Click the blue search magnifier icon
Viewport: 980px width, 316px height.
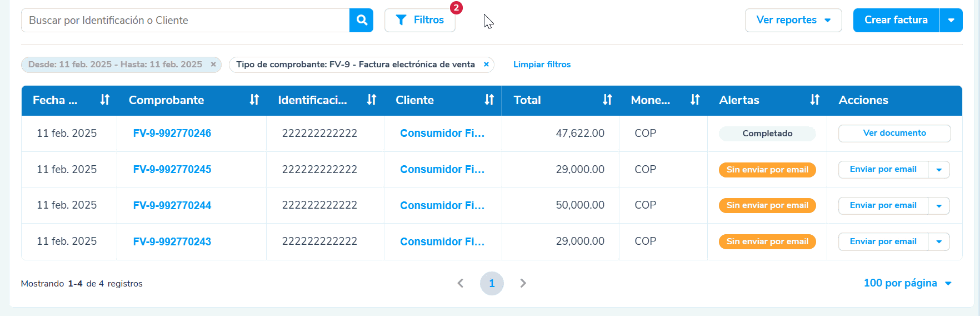(362, 20)
